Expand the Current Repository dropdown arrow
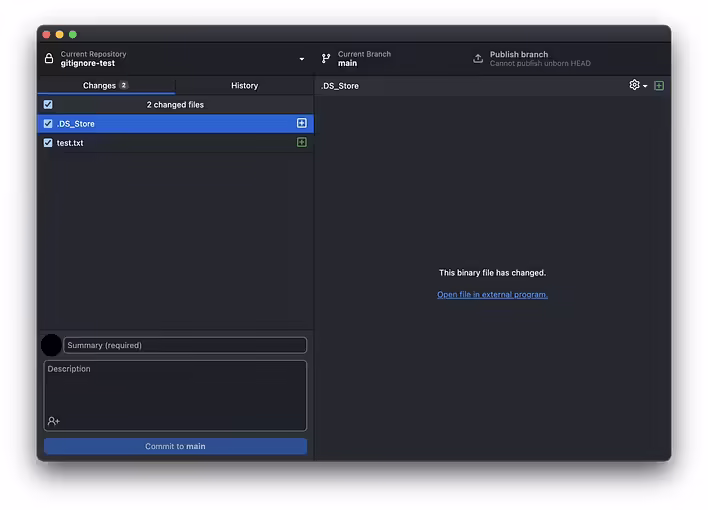Viewport: 708px width, 510px height. click(302, 59)
